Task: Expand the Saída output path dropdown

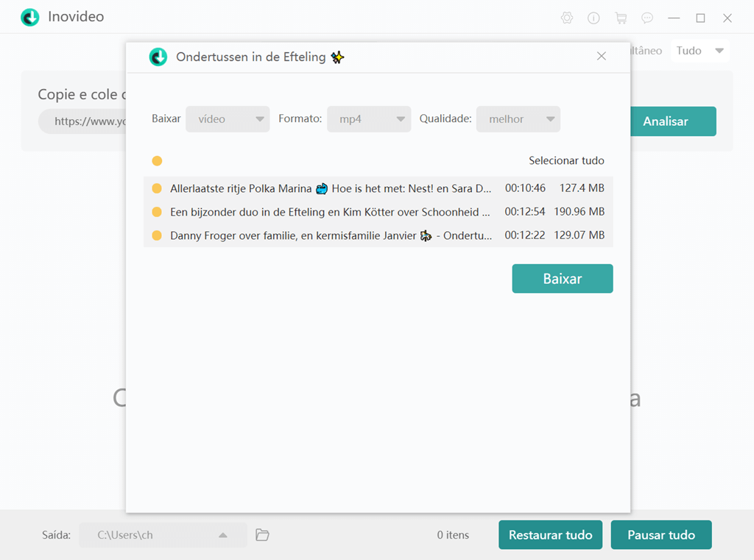Action: (x=222, y=535)
